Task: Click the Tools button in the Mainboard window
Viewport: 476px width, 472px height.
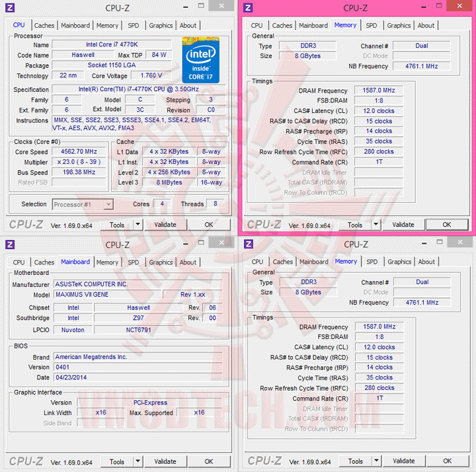Action: coord(117,461)
